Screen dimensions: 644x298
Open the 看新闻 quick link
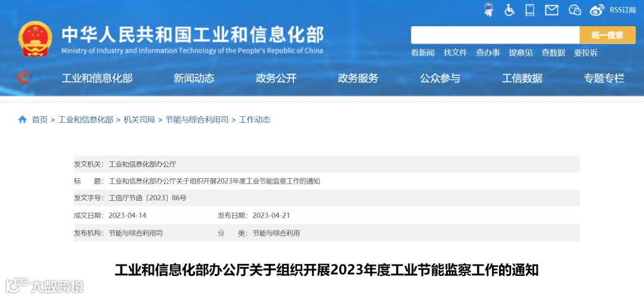point(423,52)
